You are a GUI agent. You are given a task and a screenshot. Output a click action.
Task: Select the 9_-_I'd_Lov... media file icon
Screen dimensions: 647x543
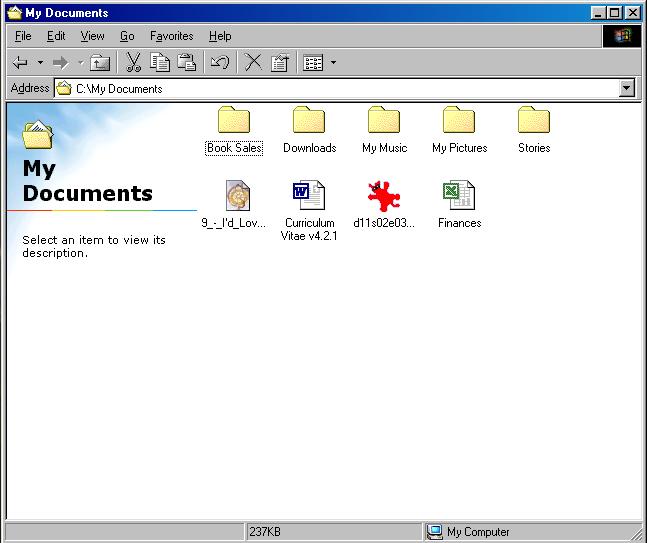tap(238, 195)
